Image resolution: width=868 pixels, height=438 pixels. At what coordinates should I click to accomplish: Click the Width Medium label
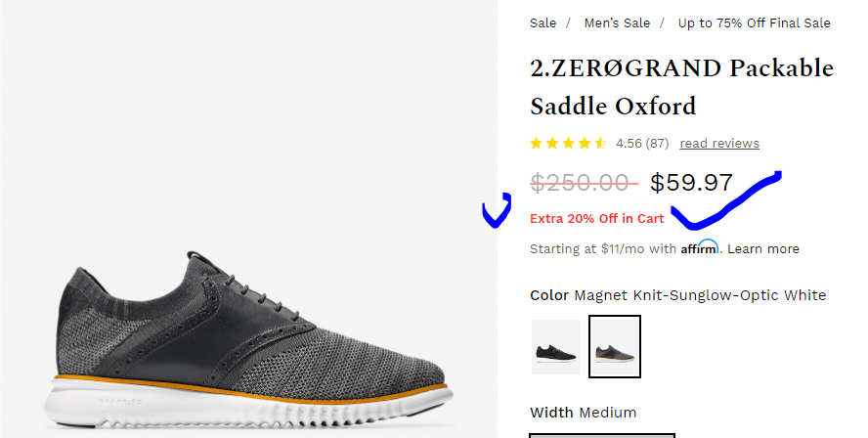coord(583,413)
